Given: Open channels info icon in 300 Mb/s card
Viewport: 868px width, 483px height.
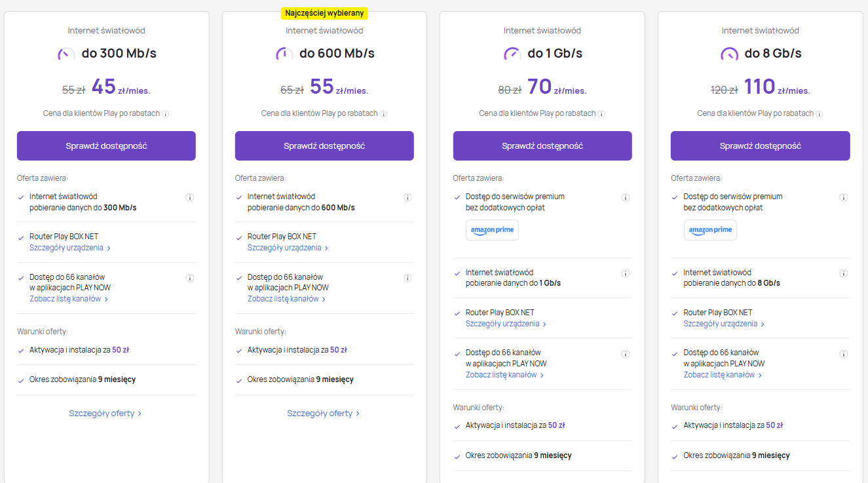Looking at the screenshot, I should click(190, 278).
